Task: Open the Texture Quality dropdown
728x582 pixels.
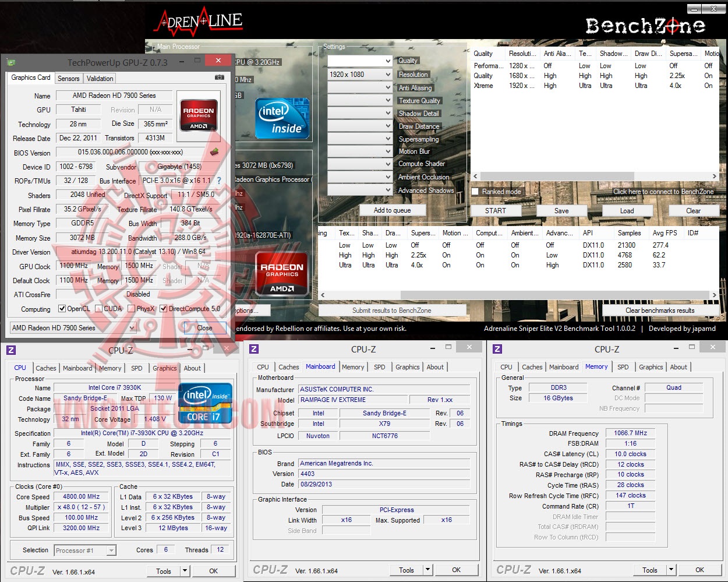Action: (x=359, y=100)
